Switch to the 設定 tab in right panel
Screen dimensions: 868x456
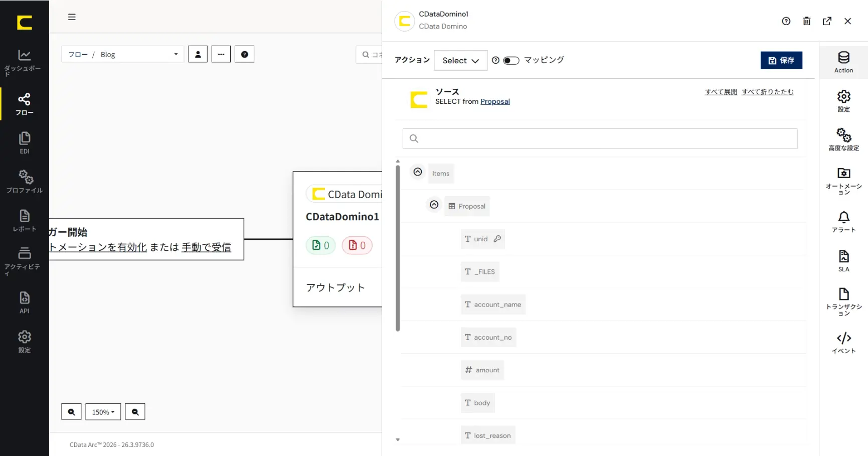(843, 101)
